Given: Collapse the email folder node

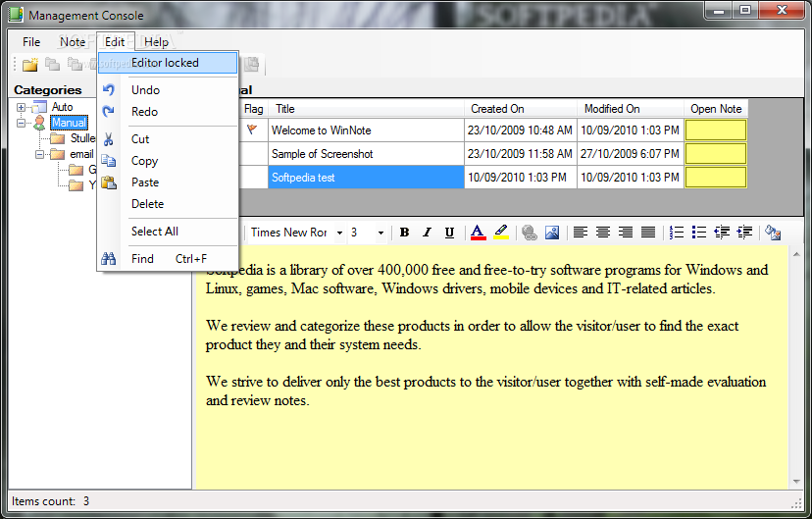Looking at the screenshot, I should [39, 154].
